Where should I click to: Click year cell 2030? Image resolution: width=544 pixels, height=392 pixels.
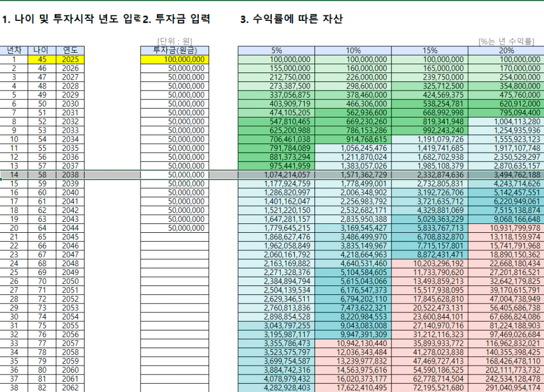coord(70,104)
